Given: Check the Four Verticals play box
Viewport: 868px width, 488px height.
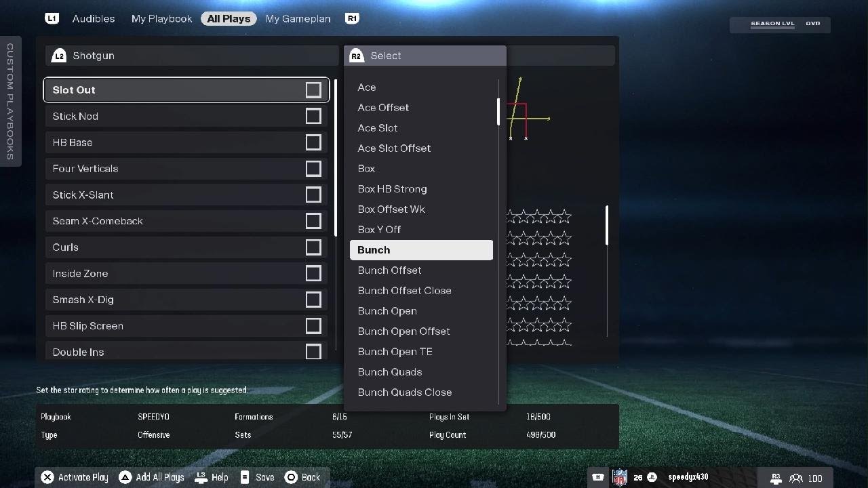Looking at the screenshot, I should (313, 168).
